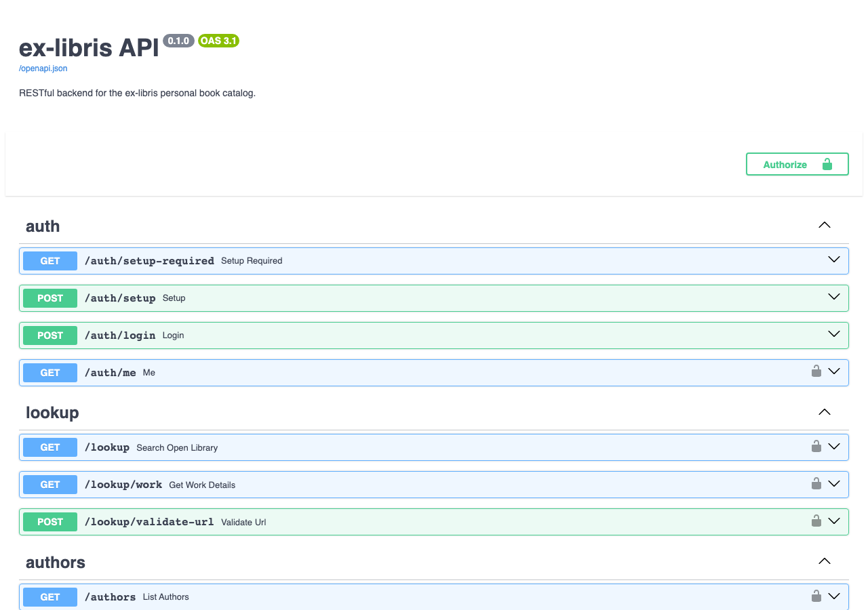Viewport: 868px width, 610px height.
Task: Click the OAS 3.1 badge
Action: pos(218,41)
